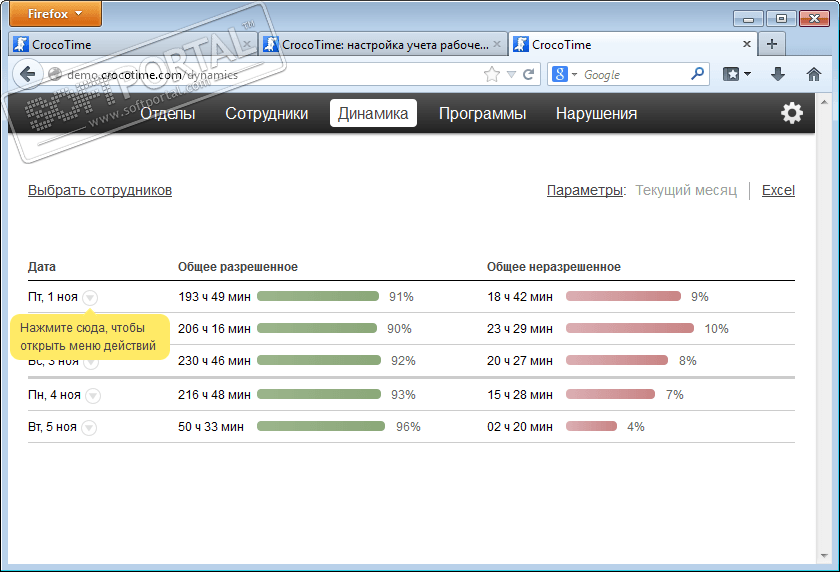840x572 pixels.
Task: Go to the Firefox home page icon
Action: [x=814, y=74]
